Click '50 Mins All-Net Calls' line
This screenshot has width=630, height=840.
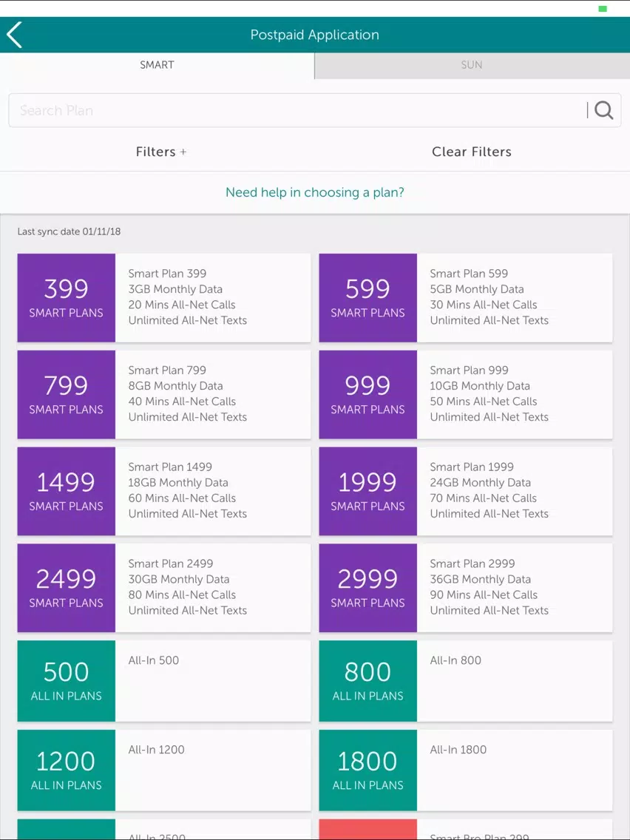pyautogui.click(x=483, y=402)
